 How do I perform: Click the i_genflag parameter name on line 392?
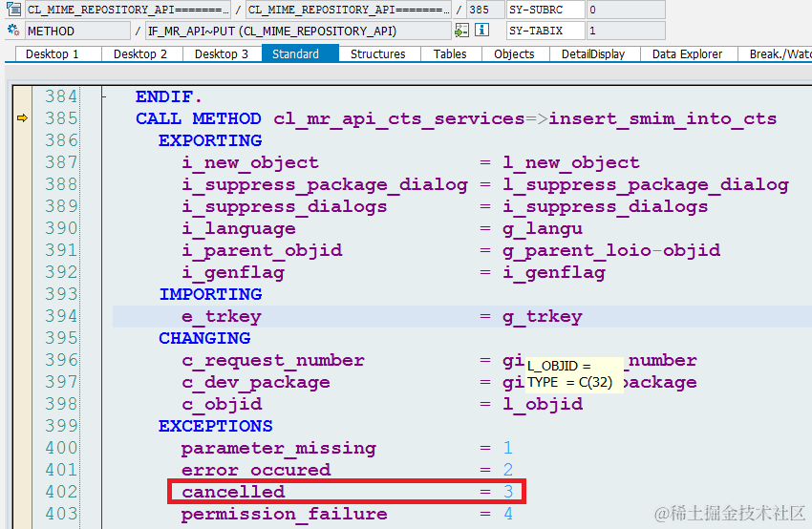pyautogui.click(x=233, y=273)
